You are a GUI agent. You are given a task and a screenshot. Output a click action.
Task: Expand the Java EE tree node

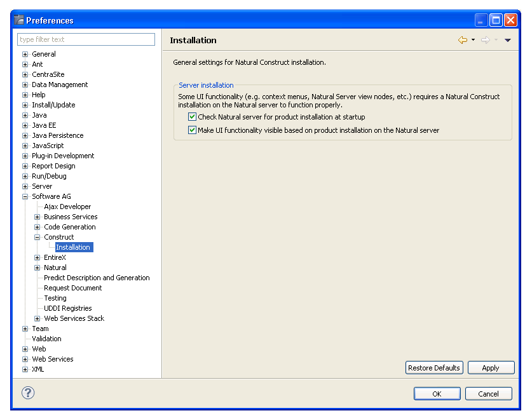click(25, 125)
